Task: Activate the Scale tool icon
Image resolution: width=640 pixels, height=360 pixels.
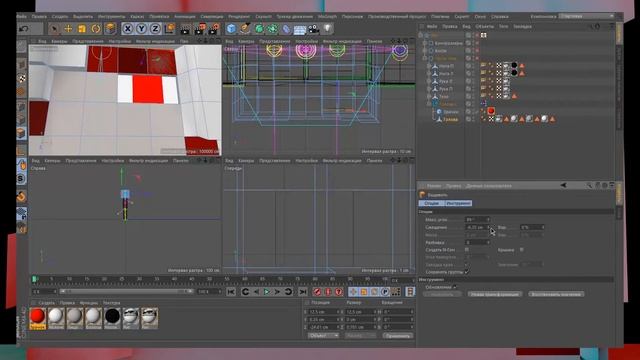Action: coord(82,29)
